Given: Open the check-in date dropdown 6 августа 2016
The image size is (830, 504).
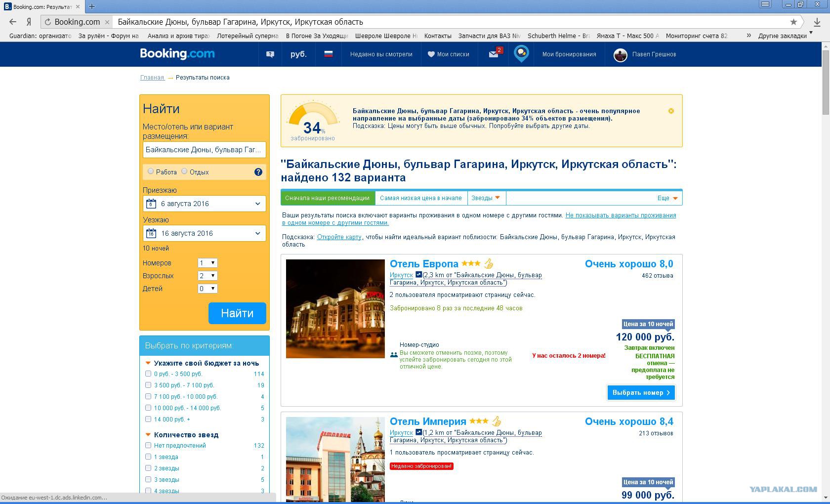Looking at the screenshot, I should [x=205, y=204].
